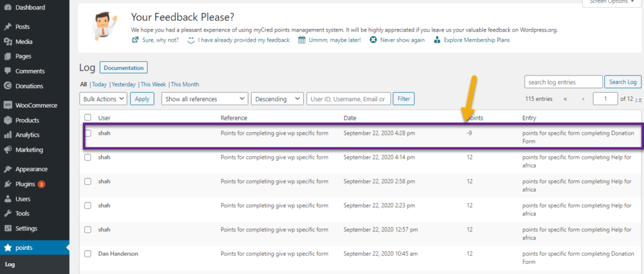
Task: Click the points star icon
Action: click(x=8, y=248)
